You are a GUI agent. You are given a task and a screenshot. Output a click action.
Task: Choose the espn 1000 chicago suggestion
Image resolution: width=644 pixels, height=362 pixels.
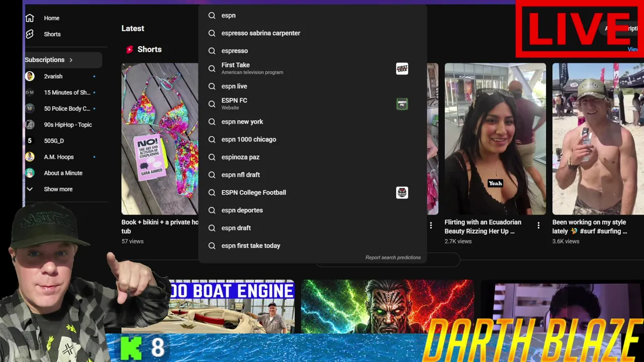click(x=312, y=139)
